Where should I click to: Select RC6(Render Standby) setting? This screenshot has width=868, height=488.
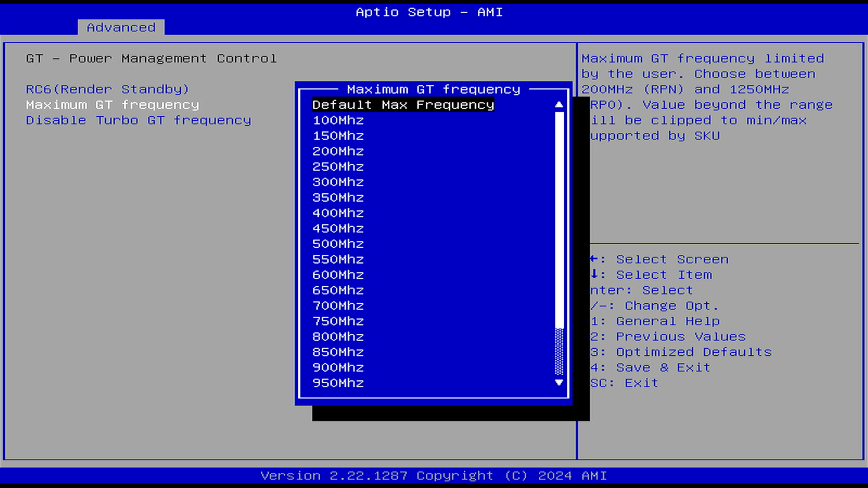click(107, 89)
